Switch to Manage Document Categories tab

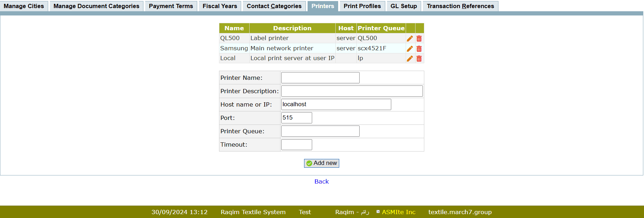(96, 6)
